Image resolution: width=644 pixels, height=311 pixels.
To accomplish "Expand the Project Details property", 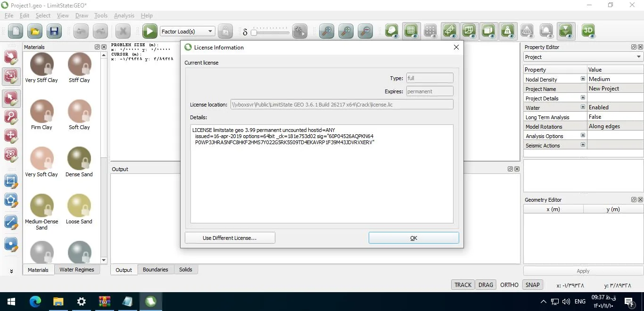I will click(x=583, y=98).
